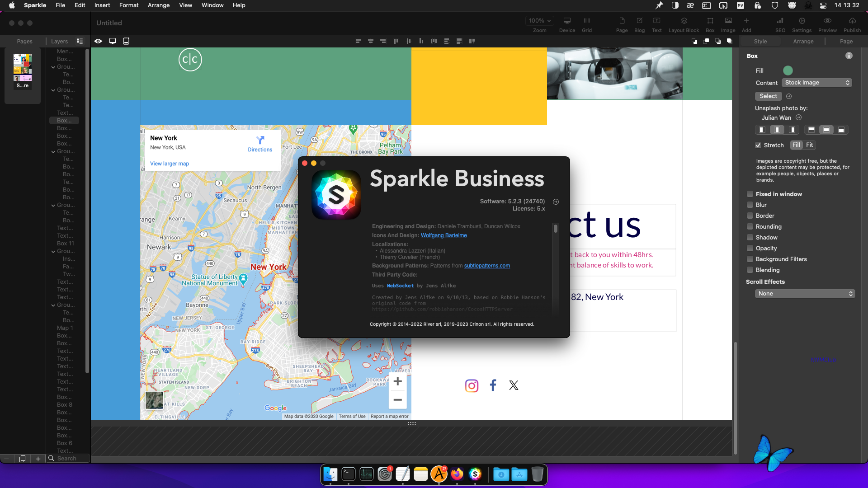Align selected elements to left edge
This screenshot has width=868, height=488.
358,41
